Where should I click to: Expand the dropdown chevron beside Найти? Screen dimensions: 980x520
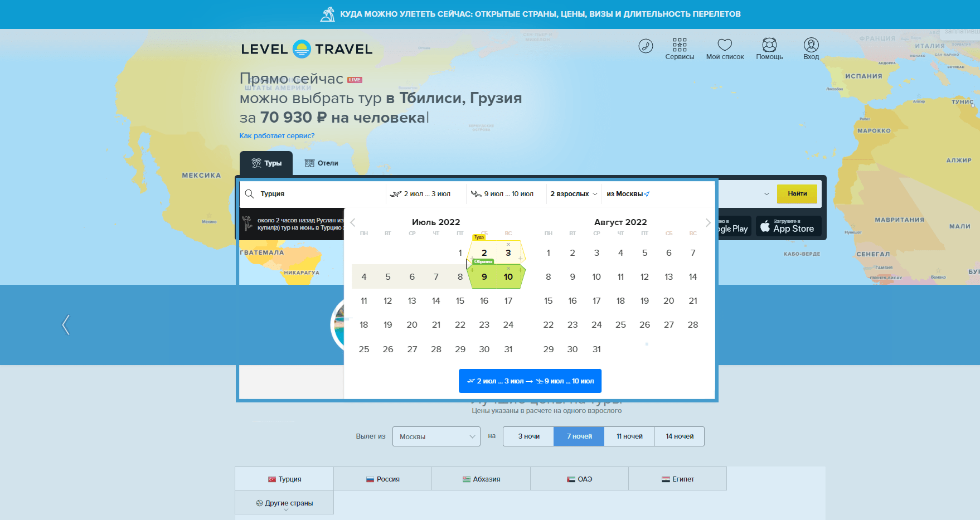point(766,194)
